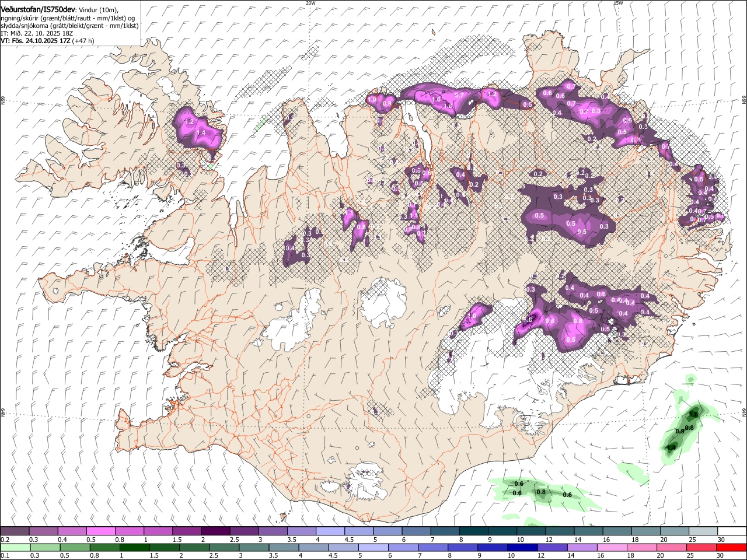This screenshot has width=747, height=560.
Task: Click the 'VT: Fös. 24.10.2025 17Z' valid time
Action: tap(36, 41)
